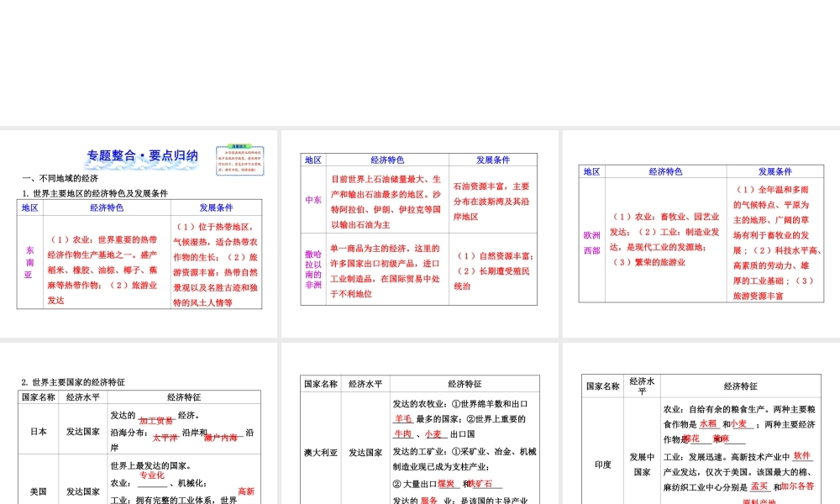Click the 国家名称 header in the 日本 table
The image size is (840, 504).
click(x=38, y=397)
